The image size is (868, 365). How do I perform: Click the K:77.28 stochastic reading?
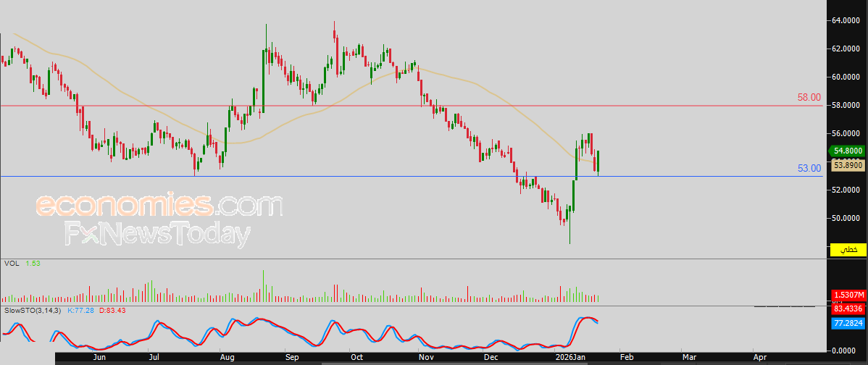tap(80, 310)
